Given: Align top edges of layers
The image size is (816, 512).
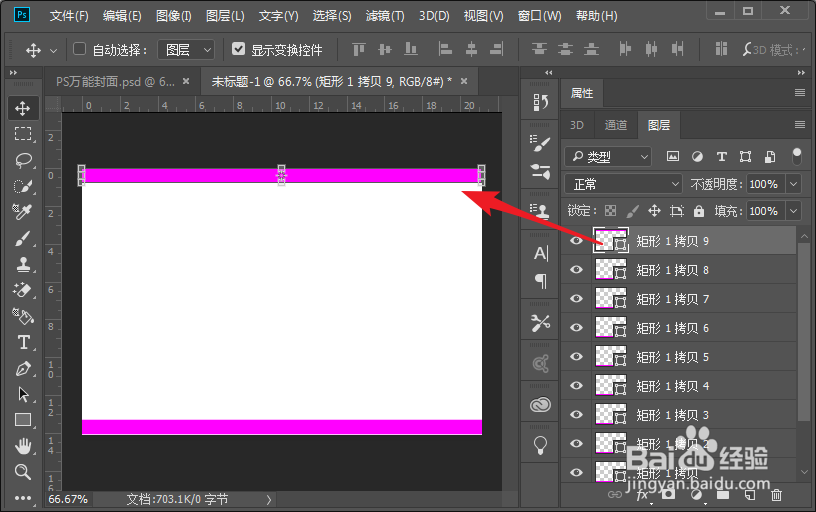Looking at the screenshot, I should pyautogui.click(x=359, y=49).
